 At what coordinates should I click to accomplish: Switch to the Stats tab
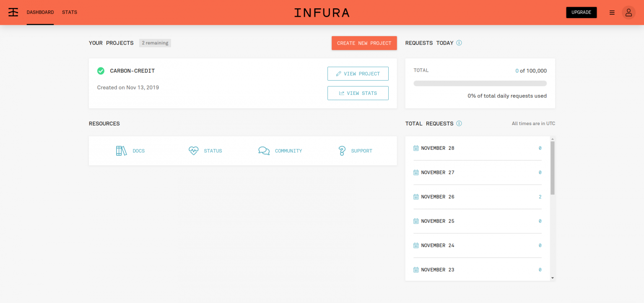[x=70, y=12]
